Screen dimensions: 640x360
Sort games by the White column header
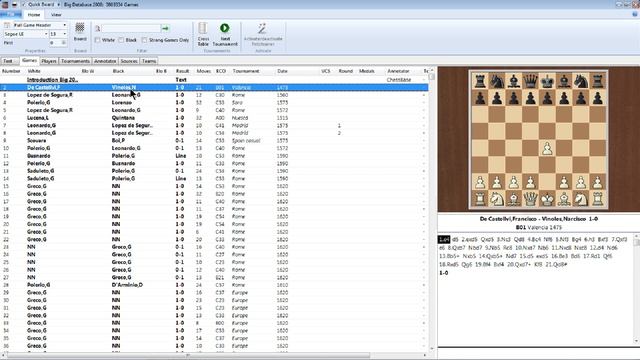(34, 71)
